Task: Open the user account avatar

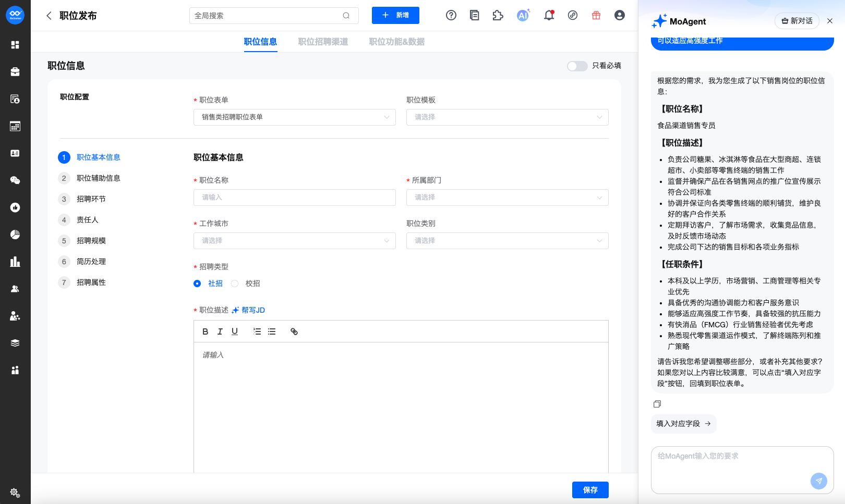Action: [620, 15]
